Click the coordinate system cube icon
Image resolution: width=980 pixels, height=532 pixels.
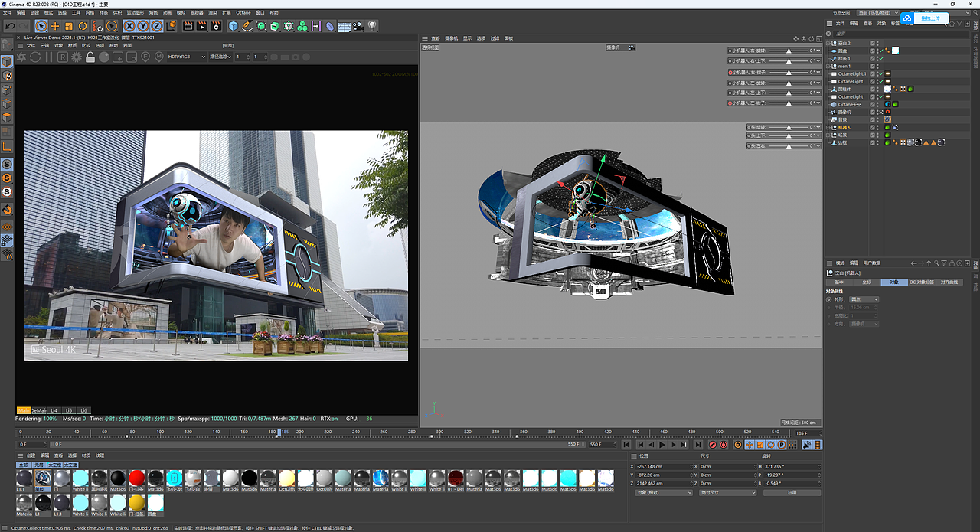(x=171, y=26)
